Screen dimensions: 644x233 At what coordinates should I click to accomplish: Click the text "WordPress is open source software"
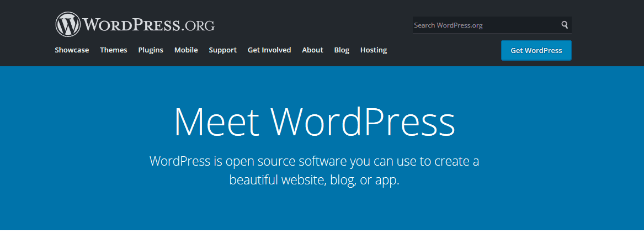pos(249,161)
